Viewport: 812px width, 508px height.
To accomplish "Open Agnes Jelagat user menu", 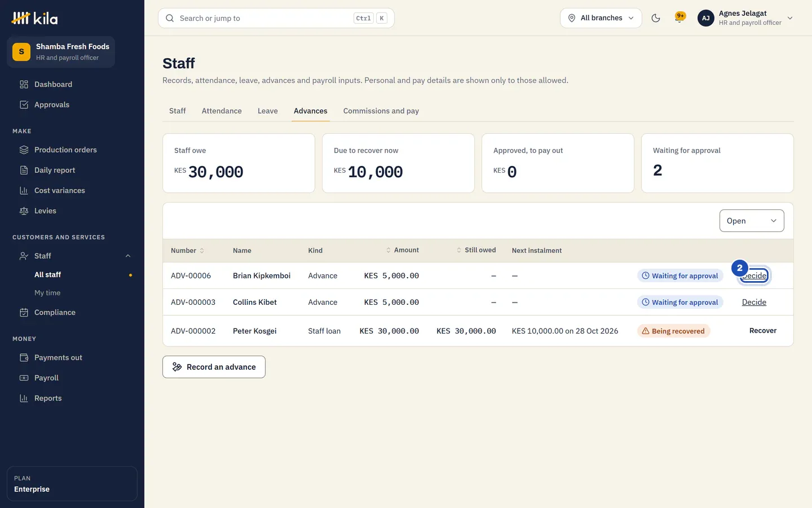I will [x=745, y=18].
